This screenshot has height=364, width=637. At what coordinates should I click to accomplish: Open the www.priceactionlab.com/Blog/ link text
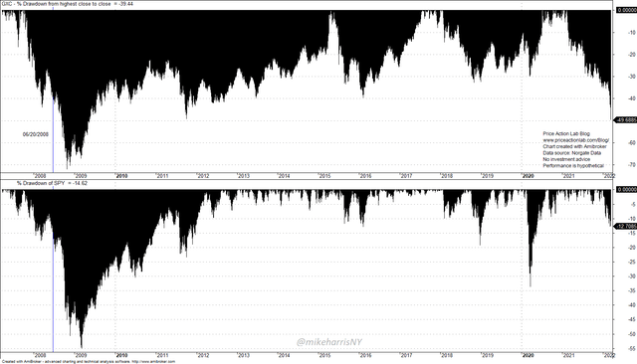pos(575,140)
